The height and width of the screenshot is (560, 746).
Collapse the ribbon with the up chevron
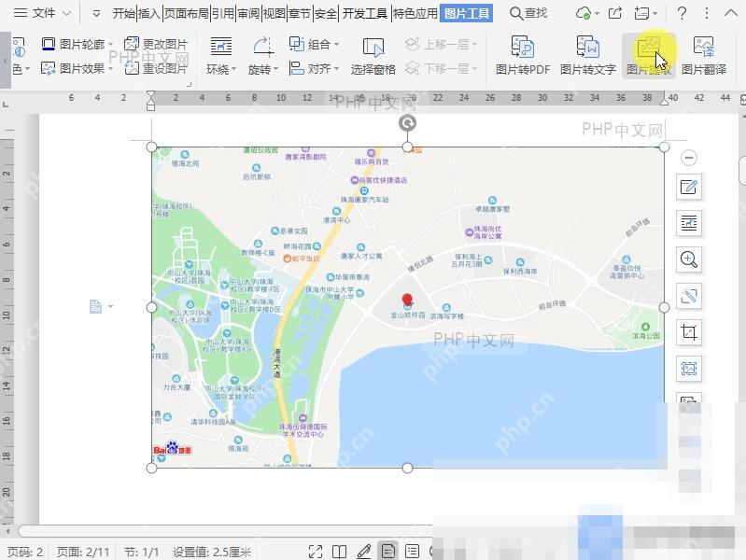(731, 13)
